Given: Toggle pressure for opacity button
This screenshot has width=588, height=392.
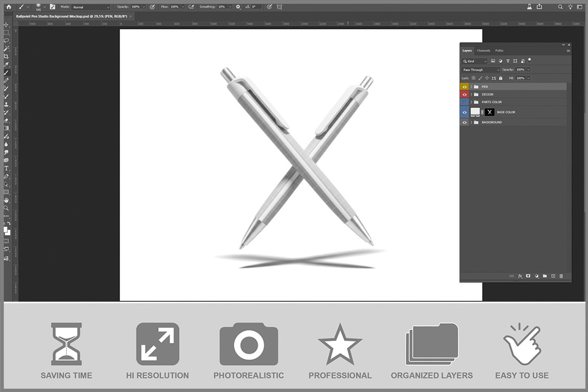Looking at the screenshot, I should pos(152,7).
